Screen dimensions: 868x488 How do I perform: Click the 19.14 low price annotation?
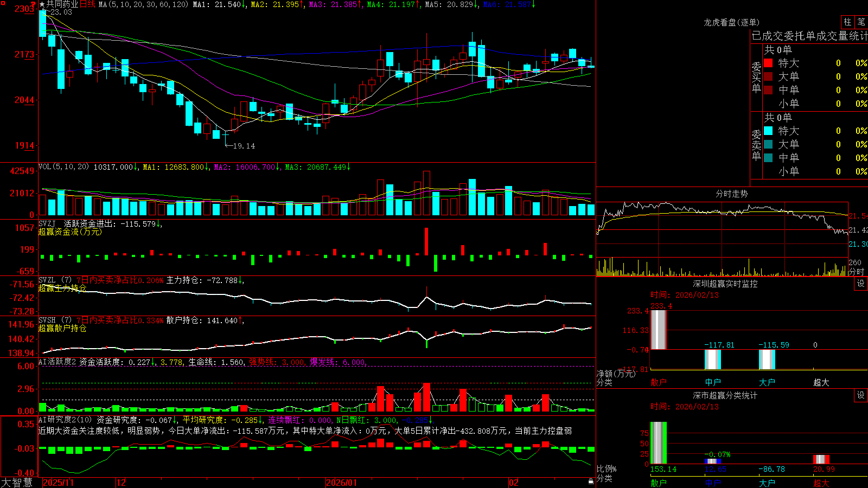[244, 146]
